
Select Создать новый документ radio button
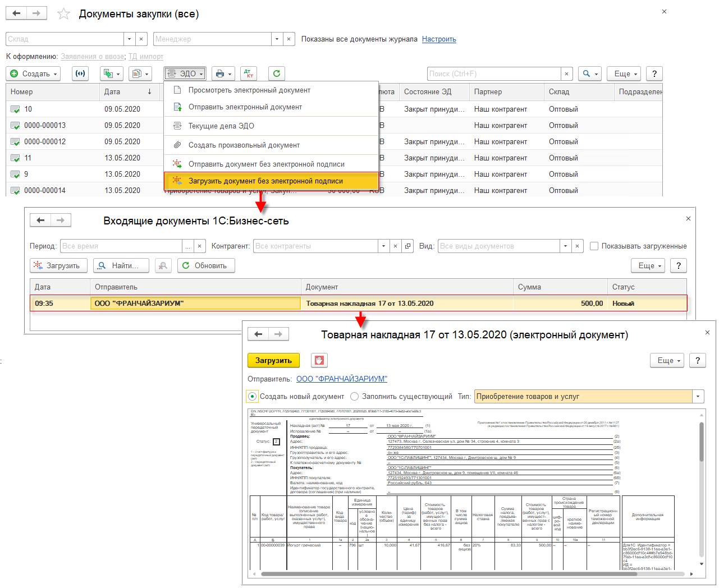click(253, 396)
